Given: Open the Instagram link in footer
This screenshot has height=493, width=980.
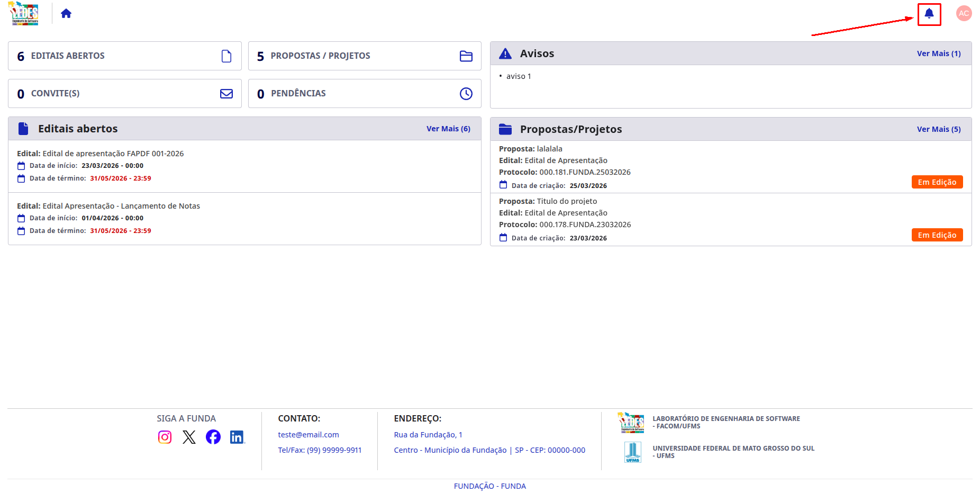Looking at the screenshot, I should tap(165, 437).
